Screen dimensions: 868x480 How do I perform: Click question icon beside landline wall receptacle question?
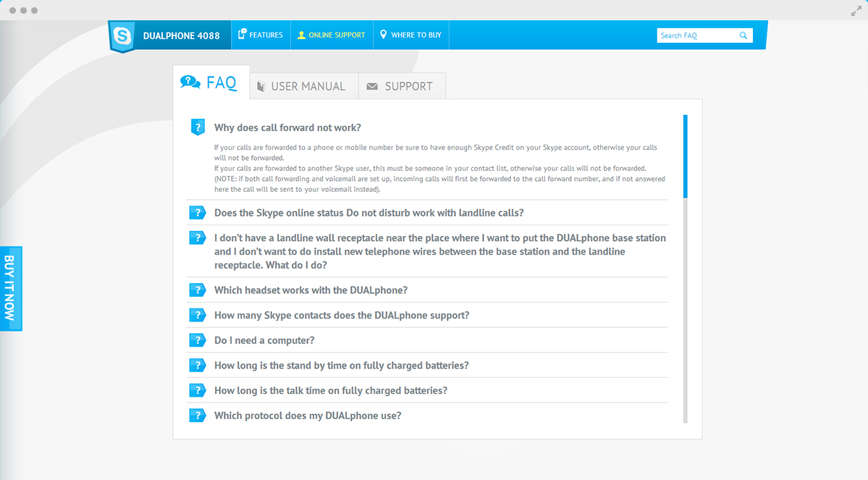point(197,237)
